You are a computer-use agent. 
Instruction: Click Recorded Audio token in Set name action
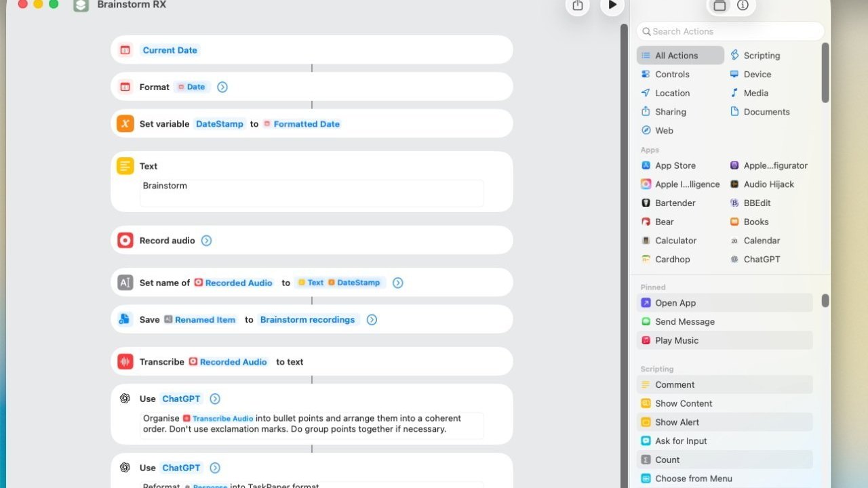coord(234,283)
